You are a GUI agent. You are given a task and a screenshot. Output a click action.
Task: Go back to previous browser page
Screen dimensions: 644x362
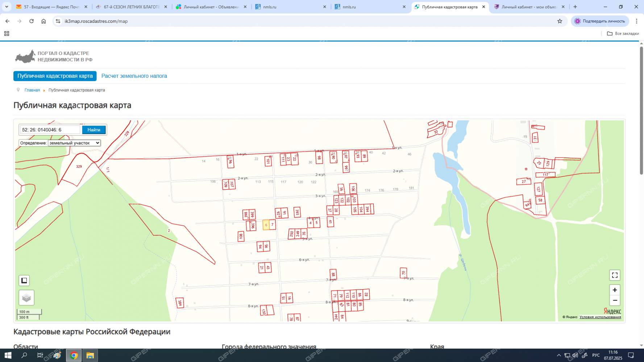click(x=8, y=21)
